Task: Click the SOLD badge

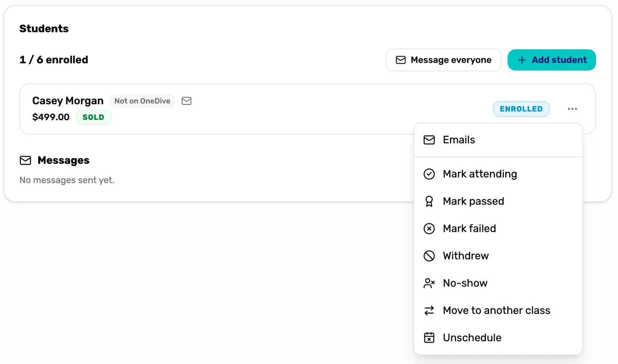Action: tap(93, 117)
